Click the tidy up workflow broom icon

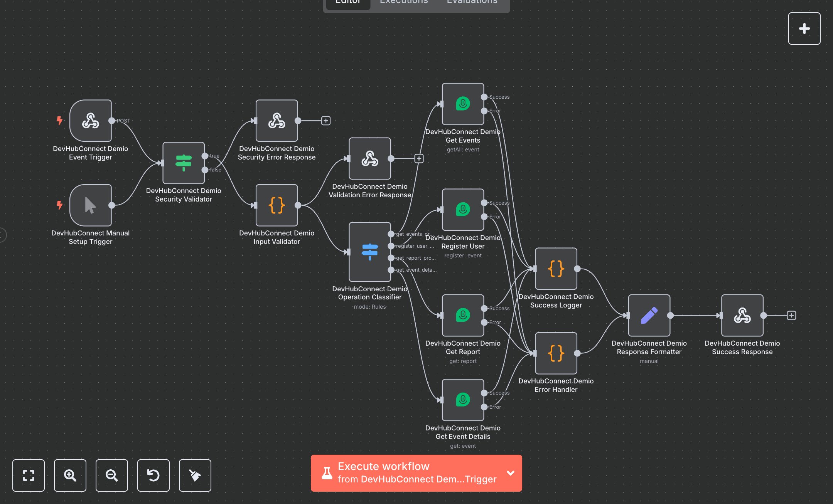click(x=195, y=475)
